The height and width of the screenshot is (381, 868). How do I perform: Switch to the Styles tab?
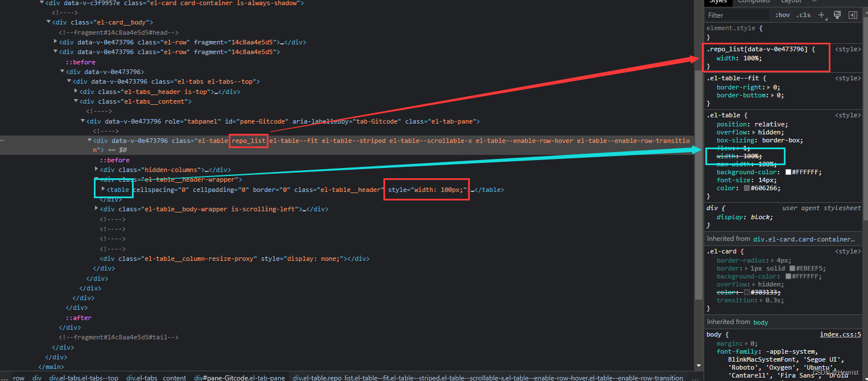718,2
